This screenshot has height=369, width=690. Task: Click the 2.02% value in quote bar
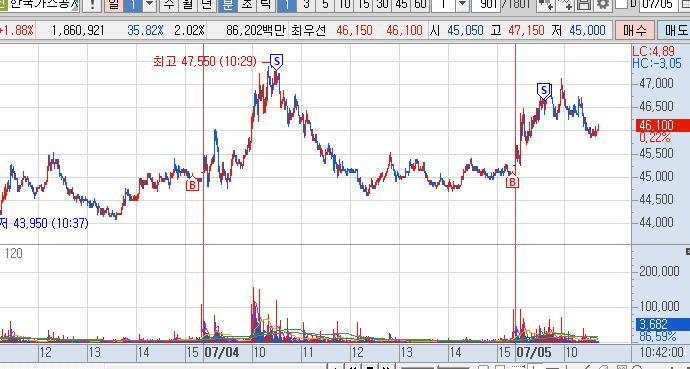click(190, 31)
